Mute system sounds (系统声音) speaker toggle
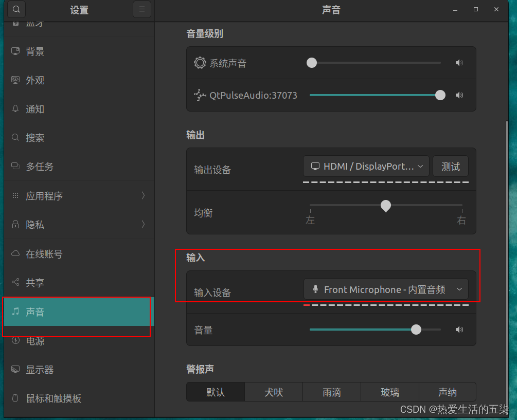 pos(459,63)
